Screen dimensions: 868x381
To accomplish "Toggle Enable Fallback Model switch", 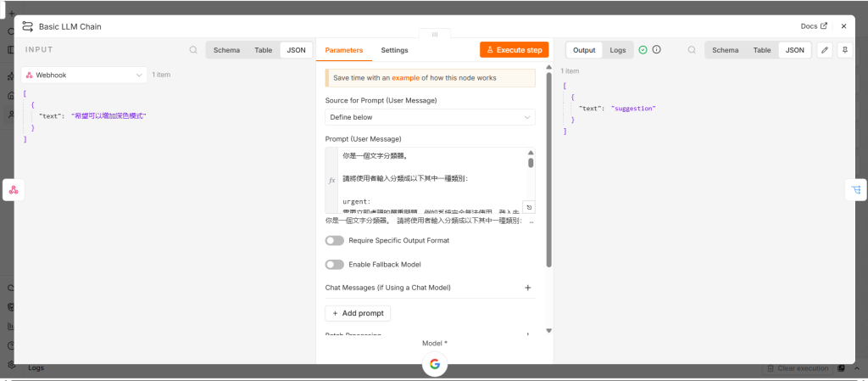I will (x=334, y=265).
